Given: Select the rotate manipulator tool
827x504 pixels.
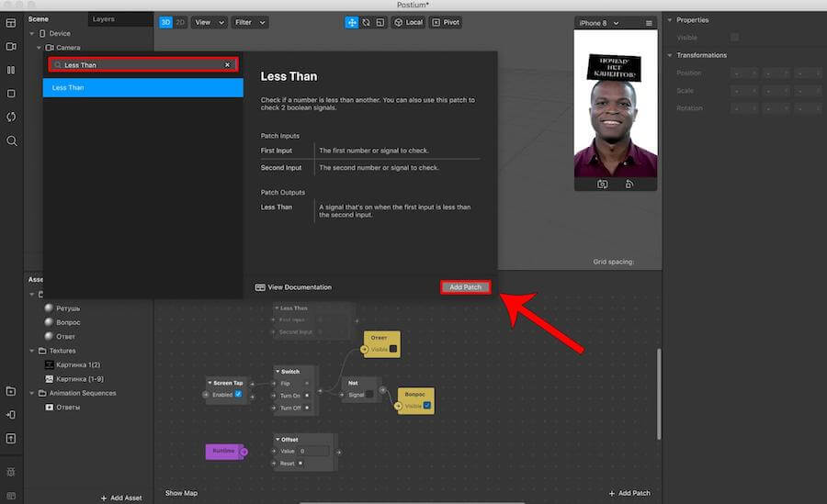Looking at the screenshot, I should point(366,22).
